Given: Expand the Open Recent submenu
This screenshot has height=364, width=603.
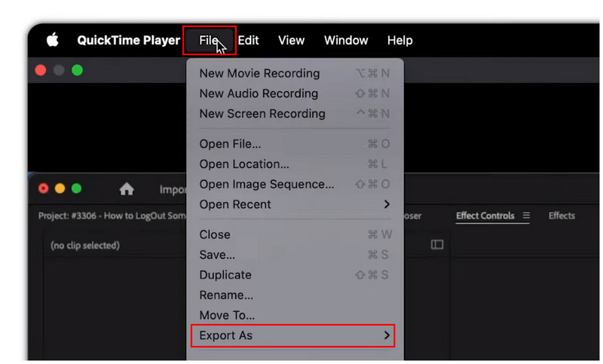Looking at the screenshot, I should pos(295,204).
